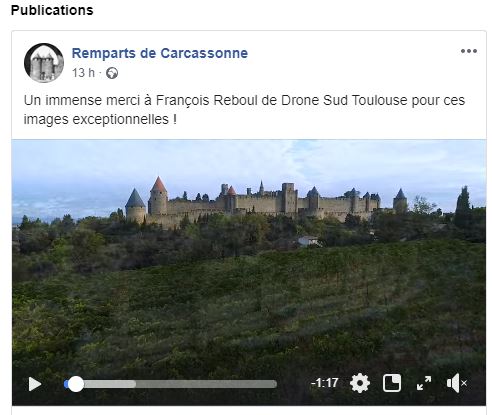Click the post caption thanking François Reboul
This screenshot has width=492, height=415.
[244, 110]
